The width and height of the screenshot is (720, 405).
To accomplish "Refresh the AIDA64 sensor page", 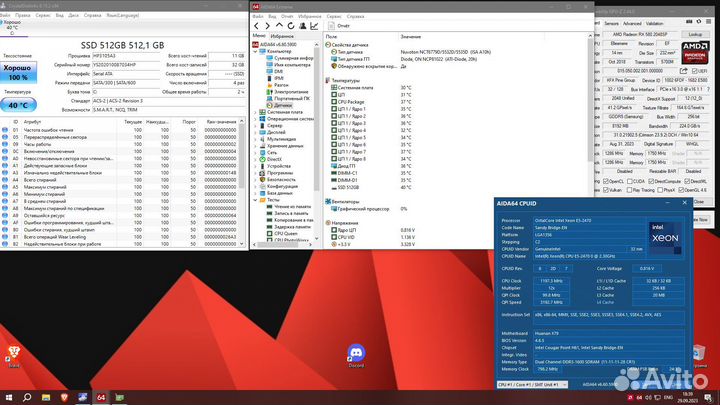I will point(291,26).
